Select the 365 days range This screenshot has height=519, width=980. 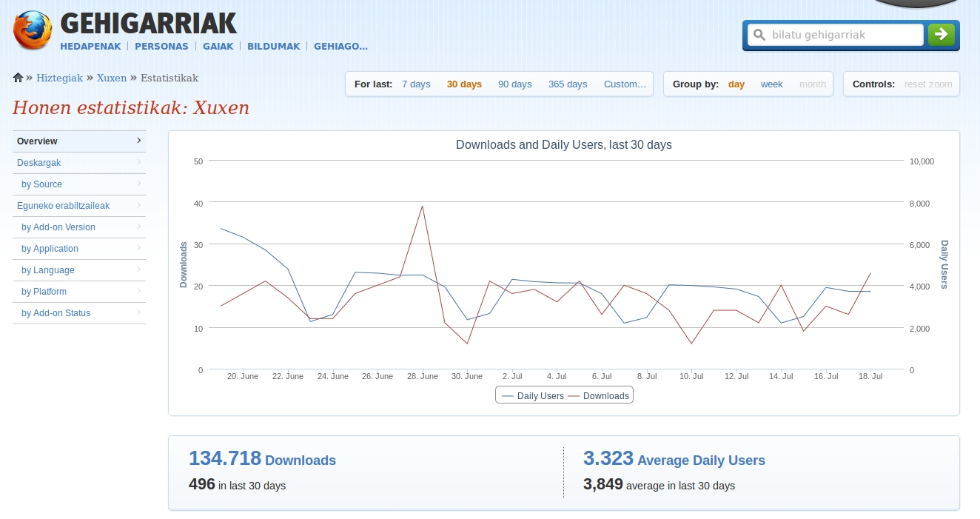(x=568, y=84)
